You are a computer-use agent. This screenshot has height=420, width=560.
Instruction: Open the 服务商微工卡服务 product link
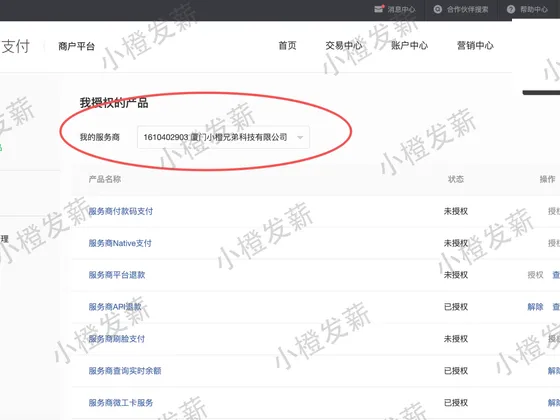coord(121,403)
